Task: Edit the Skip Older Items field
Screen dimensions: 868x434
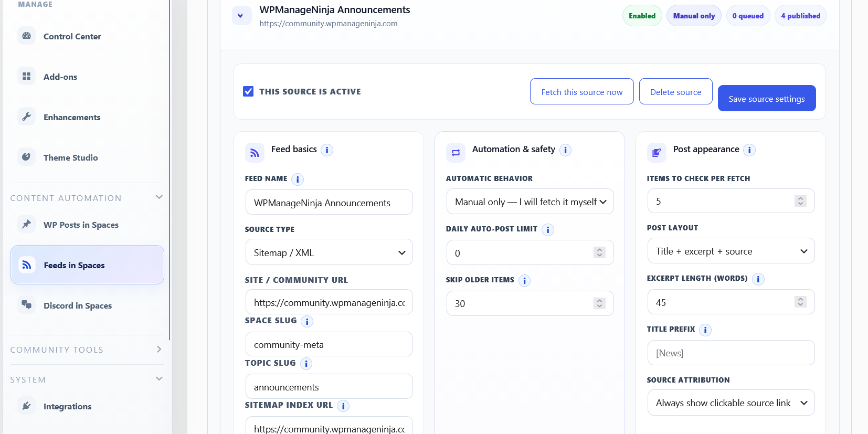Action: (530, 303)
